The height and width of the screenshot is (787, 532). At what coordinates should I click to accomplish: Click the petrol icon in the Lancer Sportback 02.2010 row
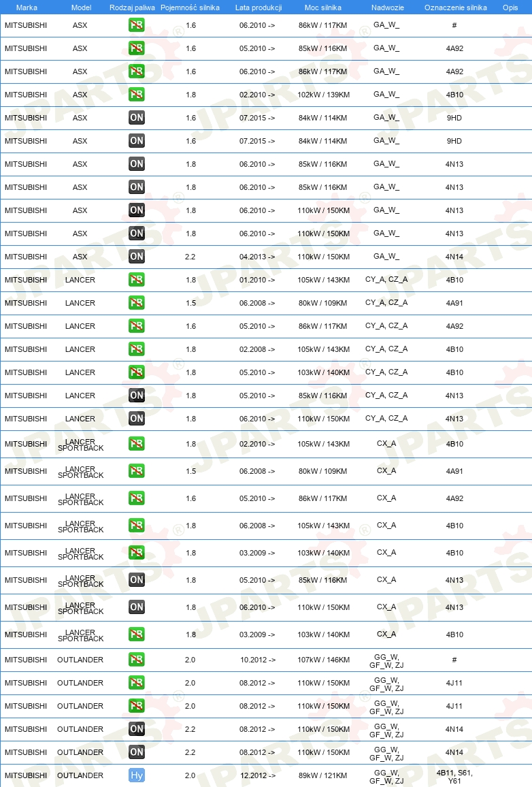(x=136, y=444)
